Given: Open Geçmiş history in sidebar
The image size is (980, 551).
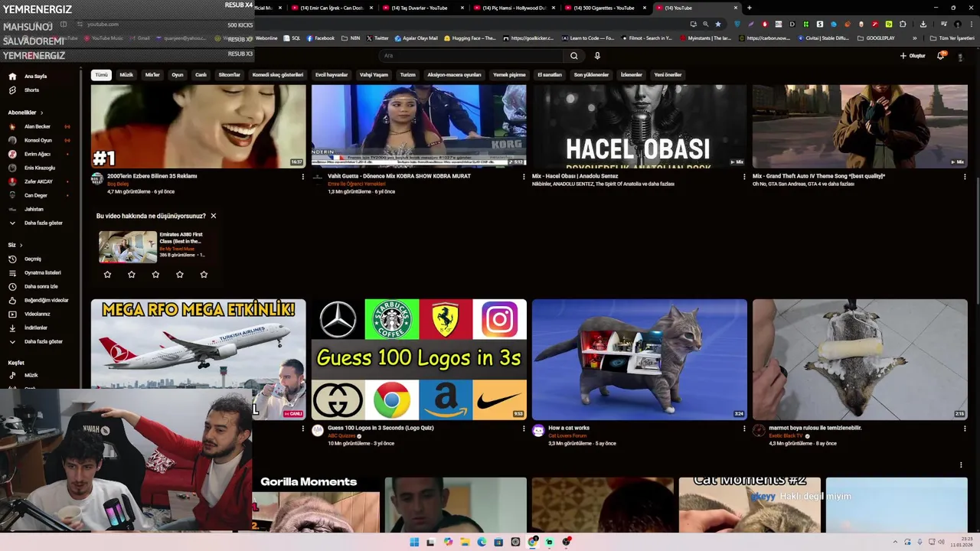Looking at the screenshot, I should (x=32, y=259).
